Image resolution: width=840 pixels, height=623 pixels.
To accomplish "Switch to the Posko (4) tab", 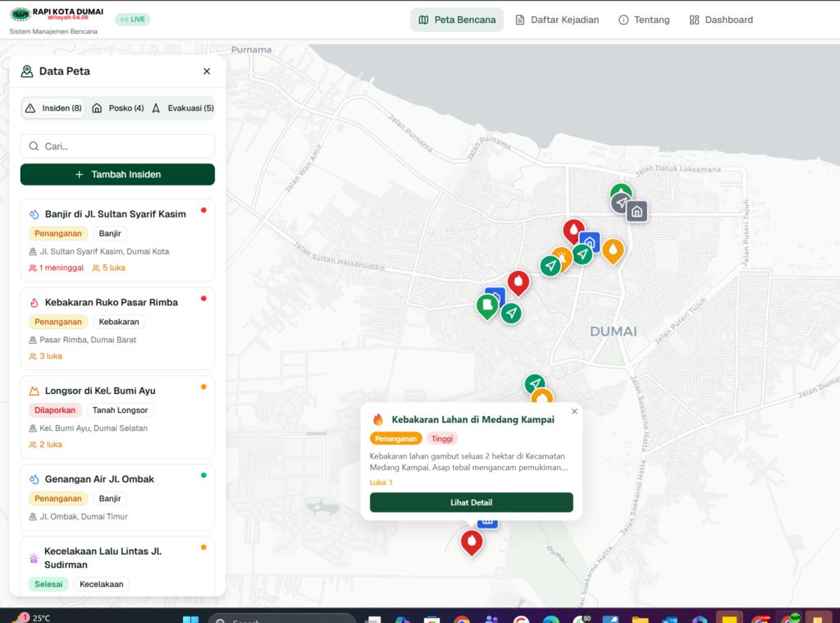I will 118,108.
